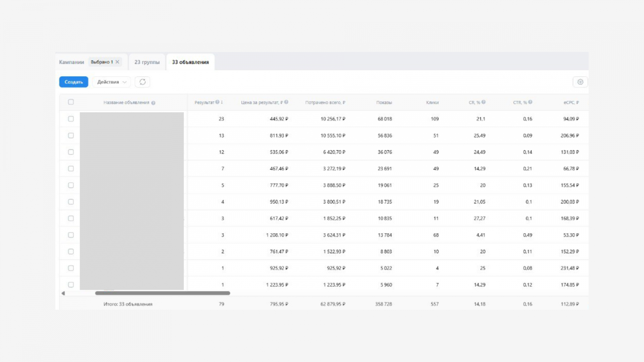Sort by the CTR, % column header
The image size is (644, 362).
coord(520,103)
